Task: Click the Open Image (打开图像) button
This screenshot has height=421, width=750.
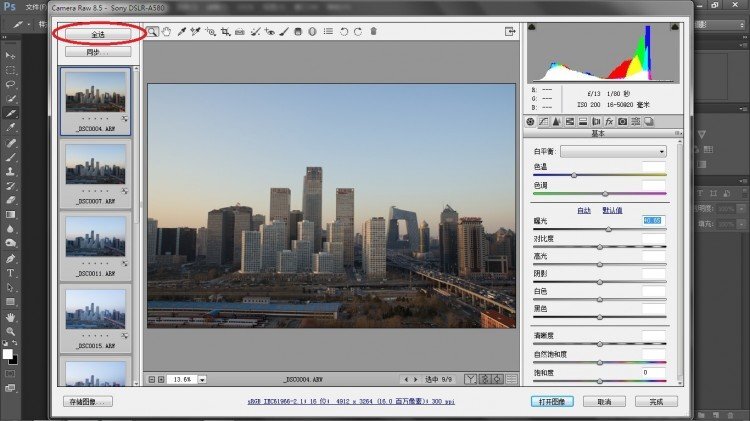Action: point(553,401)
